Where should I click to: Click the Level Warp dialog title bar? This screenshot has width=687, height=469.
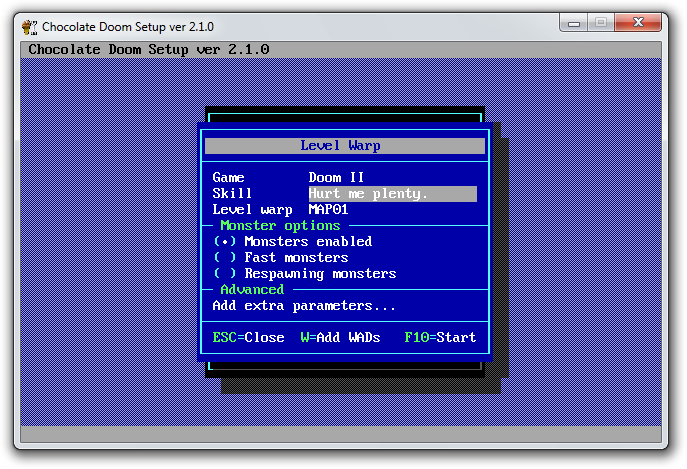click(344, 146)
